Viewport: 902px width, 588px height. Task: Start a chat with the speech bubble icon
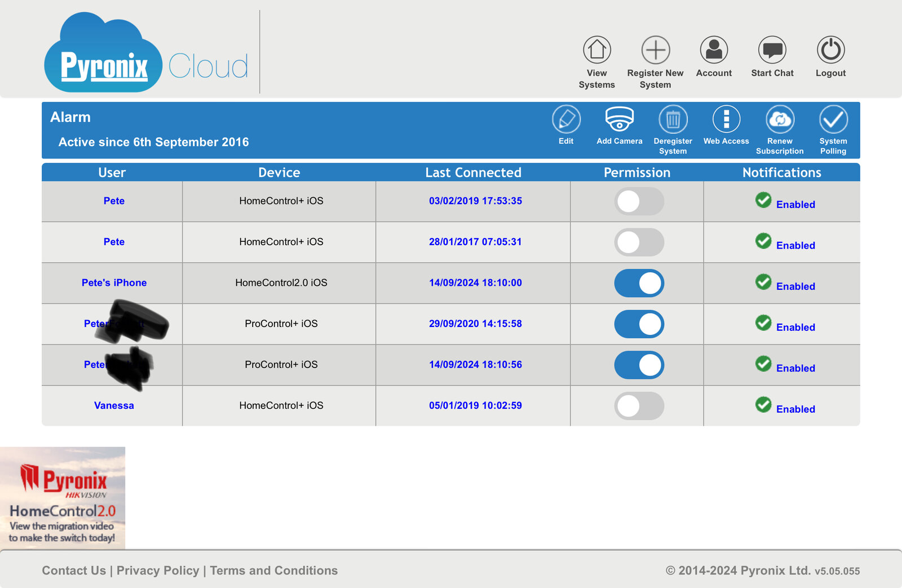(772, 50)
